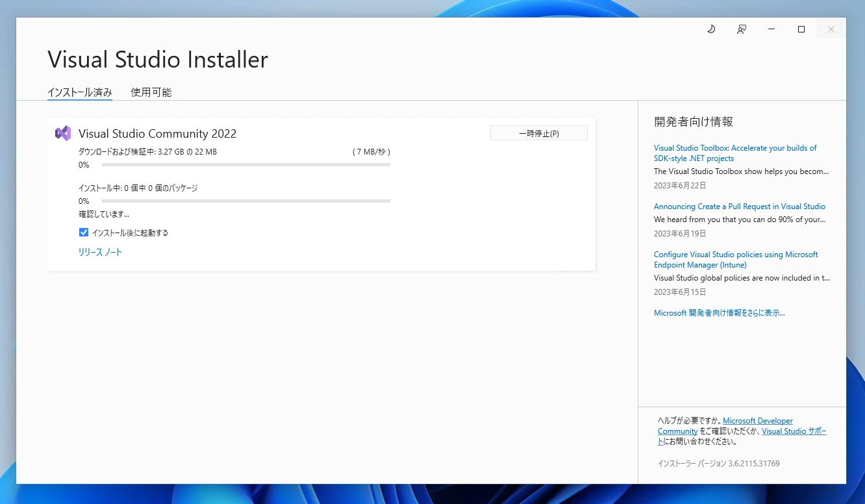Click the 2023年6月19日 date text
This screenshot has height=504, width=865.
[680, 234]
